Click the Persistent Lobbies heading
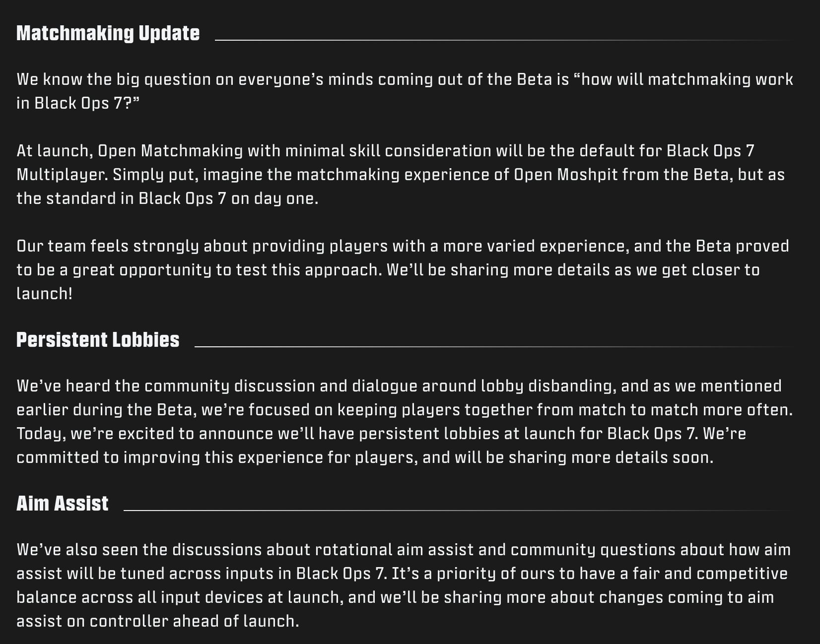This screenshot has height=644, width=820. 98,340
